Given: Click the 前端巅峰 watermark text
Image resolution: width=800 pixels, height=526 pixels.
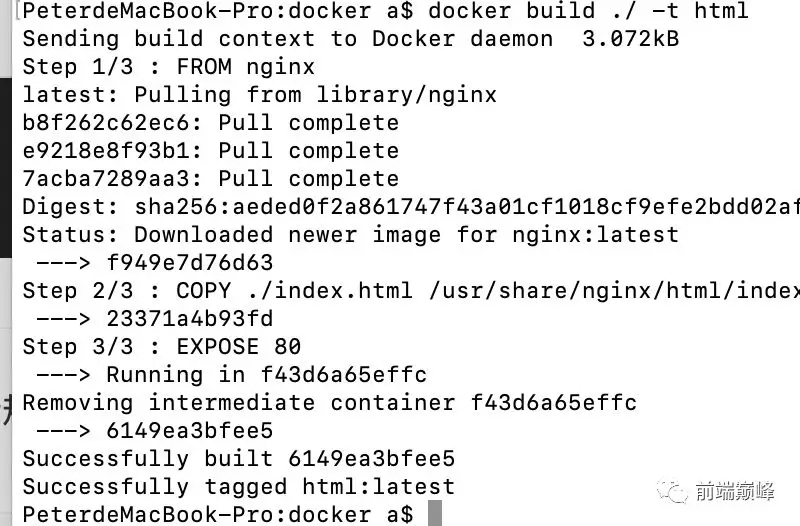Looking at the screenshot, I should [740, 491].
